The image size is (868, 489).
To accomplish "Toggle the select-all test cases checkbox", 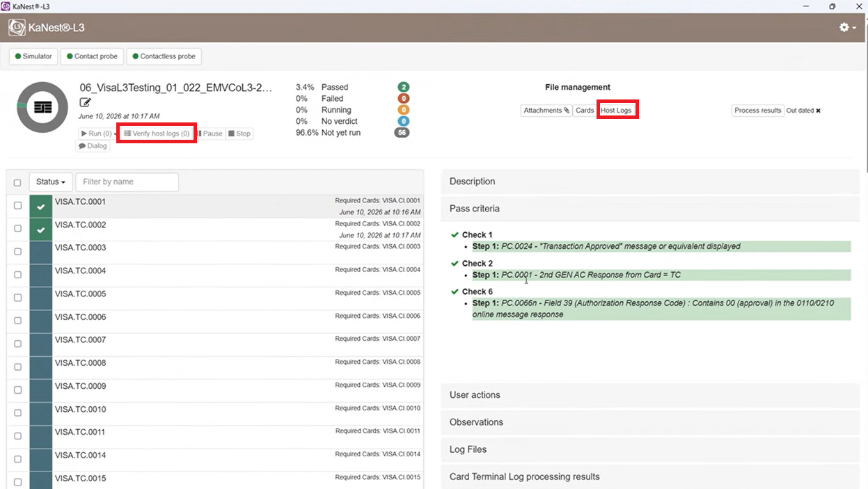I will tap(17, 183).
